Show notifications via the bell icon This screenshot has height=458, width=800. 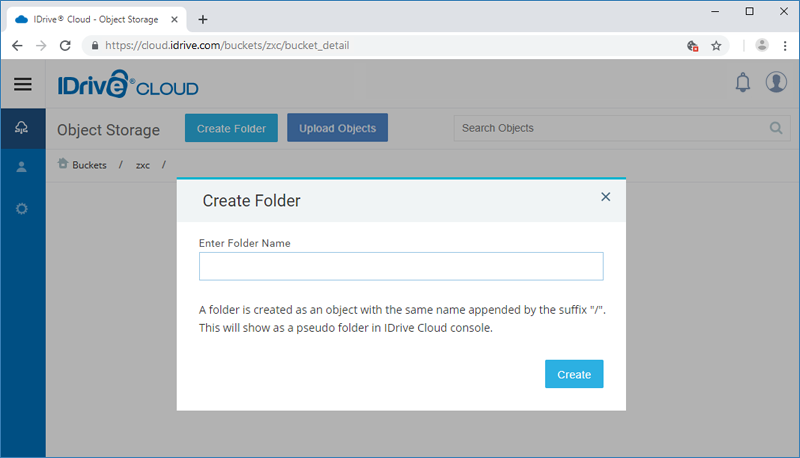pyautogui.click(x=743, y=82)
